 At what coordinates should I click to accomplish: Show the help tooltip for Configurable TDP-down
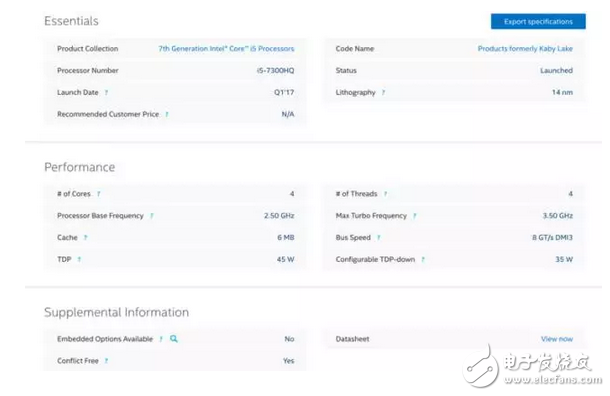point(423,259)
